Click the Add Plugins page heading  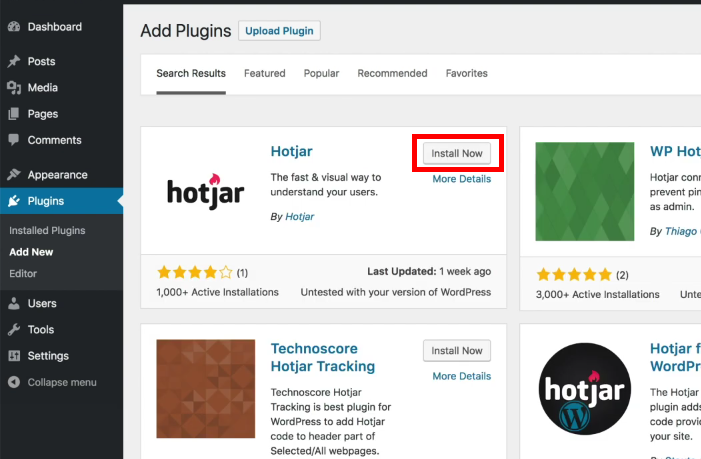click(x=186, y=31)
